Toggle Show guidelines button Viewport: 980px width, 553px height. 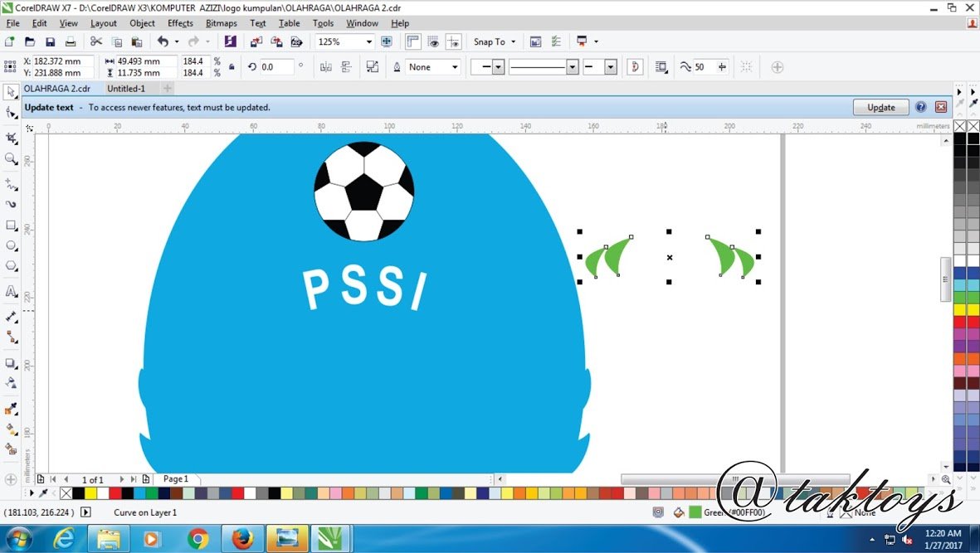(x=453, y=41)
